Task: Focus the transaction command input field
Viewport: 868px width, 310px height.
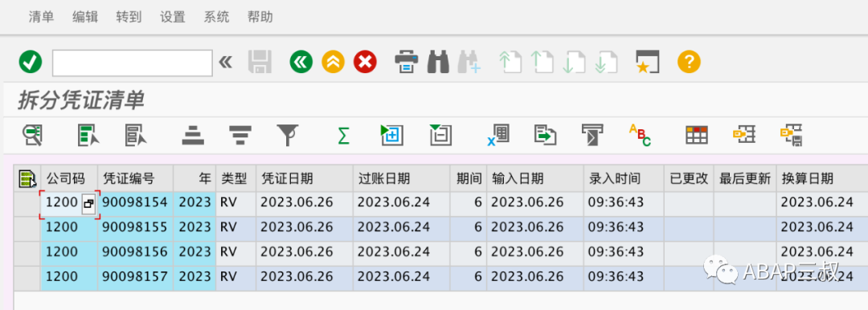Action: coord(133,63)
